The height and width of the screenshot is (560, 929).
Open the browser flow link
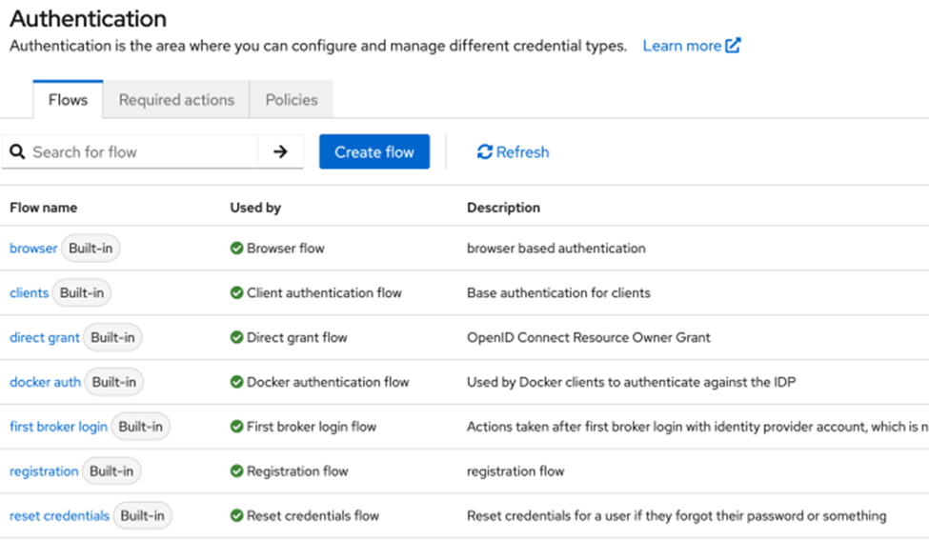tap(33, 248)
